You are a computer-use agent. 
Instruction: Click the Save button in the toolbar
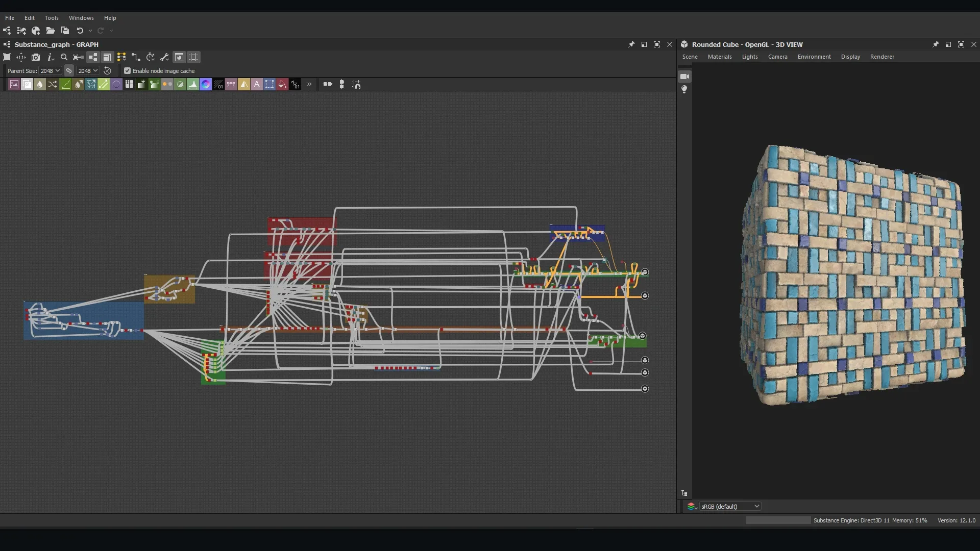[65, 31]
